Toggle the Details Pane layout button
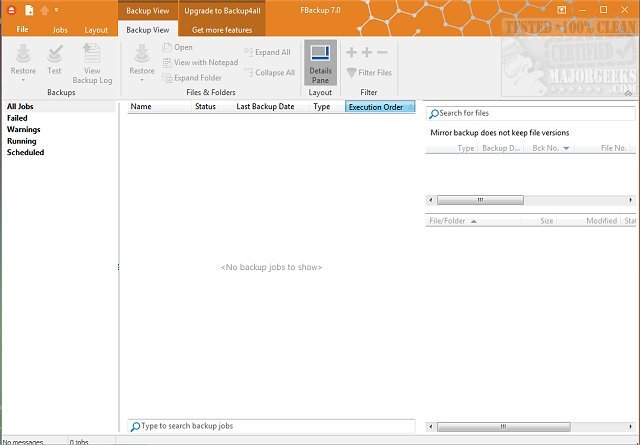The height and width of the screenshot is (445, 640). pos(320,60)
